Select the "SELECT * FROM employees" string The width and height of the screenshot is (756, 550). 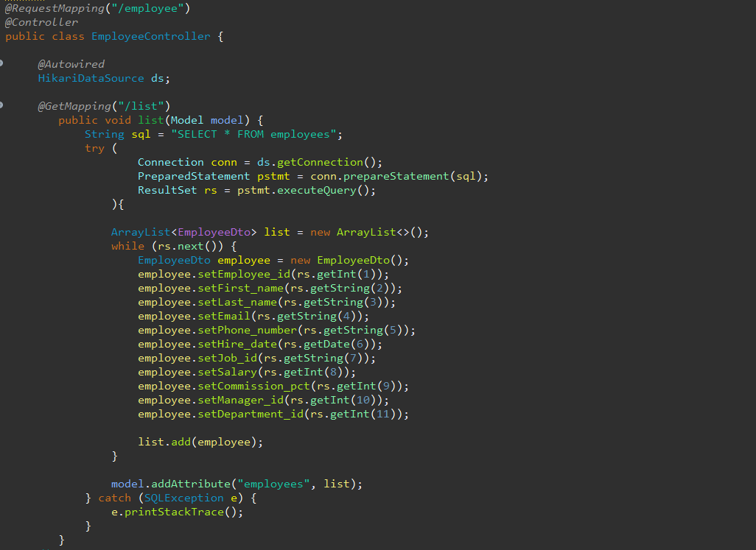[x=253, y=134]
